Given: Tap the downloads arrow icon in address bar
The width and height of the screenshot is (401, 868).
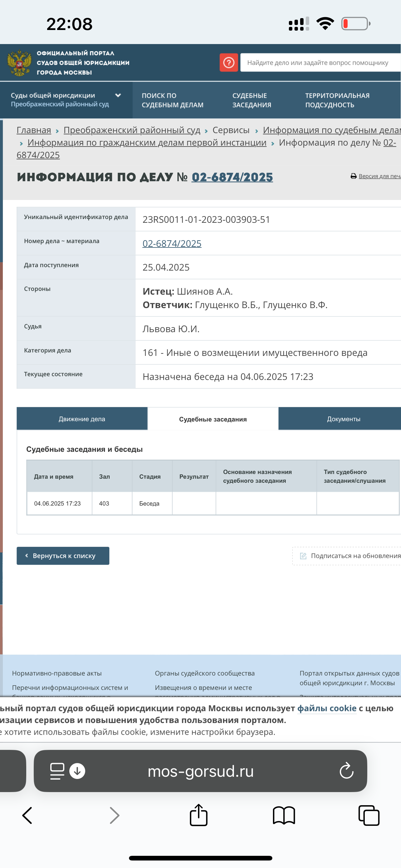Looking at the screenshot, I should click(x=77, y=771).
